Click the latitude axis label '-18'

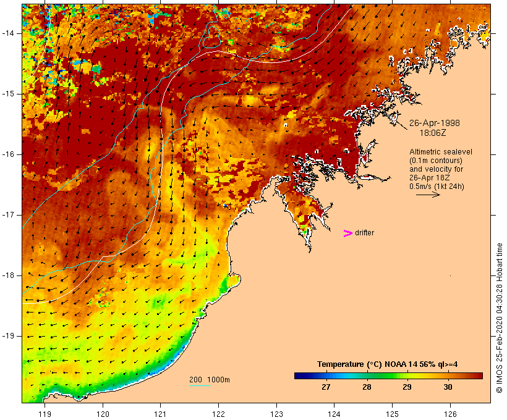click(8, 275)
